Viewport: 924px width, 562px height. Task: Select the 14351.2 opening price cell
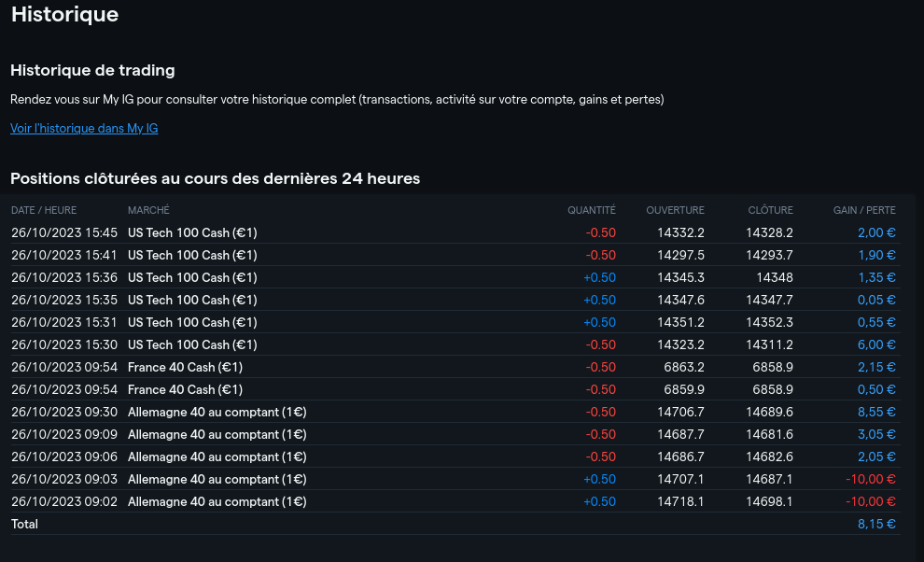680,322
